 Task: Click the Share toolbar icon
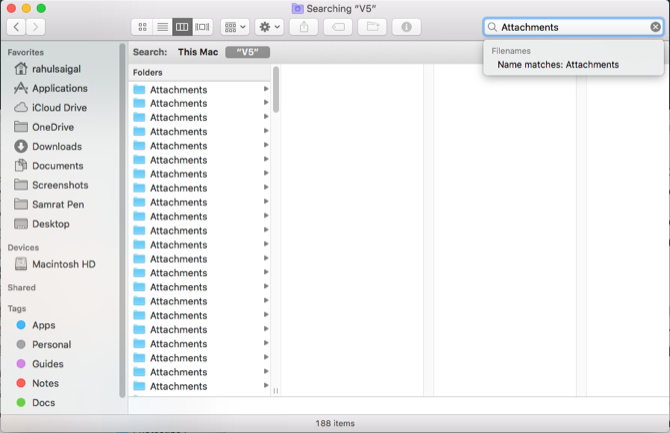pos(304,27)
